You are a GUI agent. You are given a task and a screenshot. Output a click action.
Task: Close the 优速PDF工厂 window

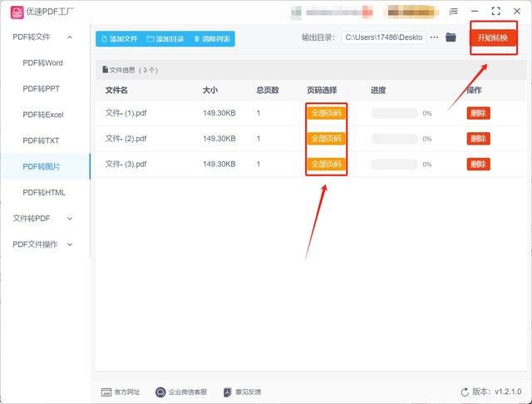click(x=517, y=11)
